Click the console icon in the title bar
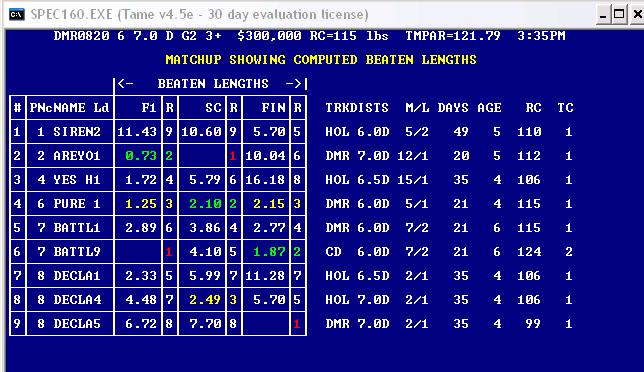644x372 pixels. click(x=16, y=15)
